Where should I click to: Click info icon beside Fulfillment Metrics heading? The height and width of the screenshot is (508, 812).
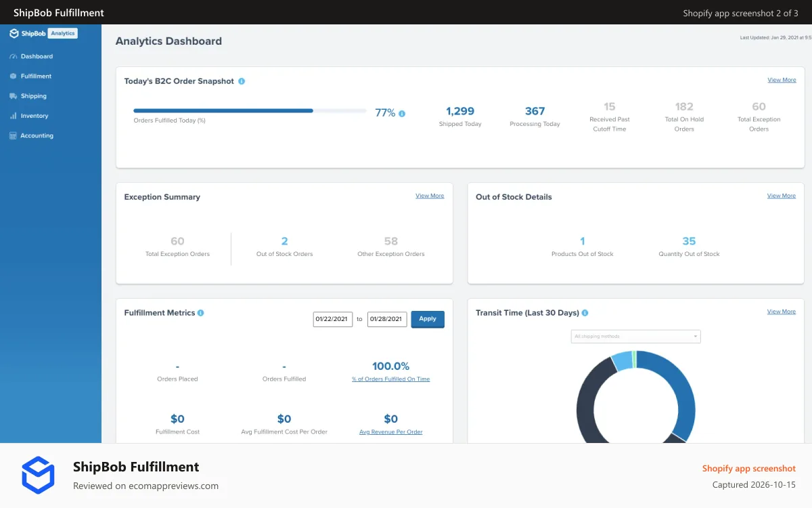click(200, 313)
